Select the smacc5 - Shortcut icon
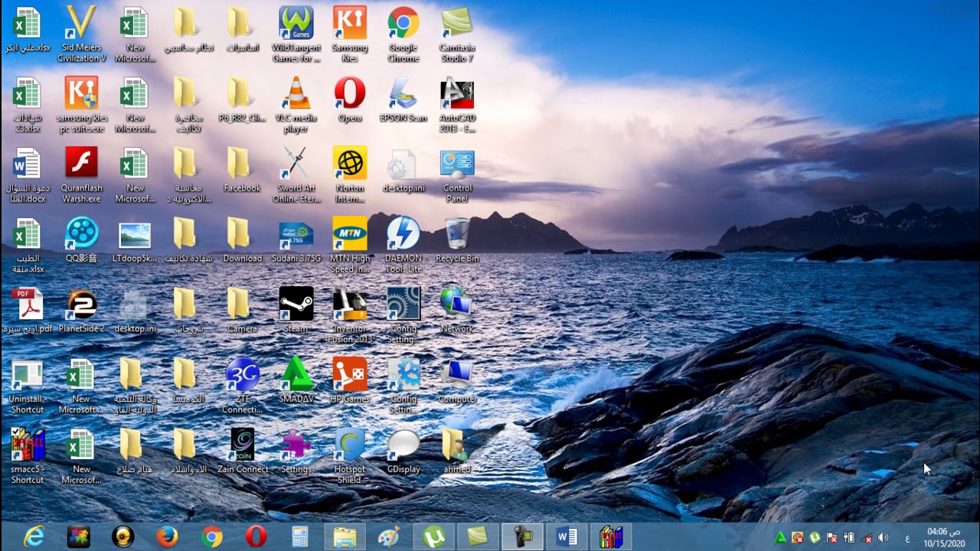Image resolution: width=980 pixels, height=551 pixels. click(x=28, y=456)
